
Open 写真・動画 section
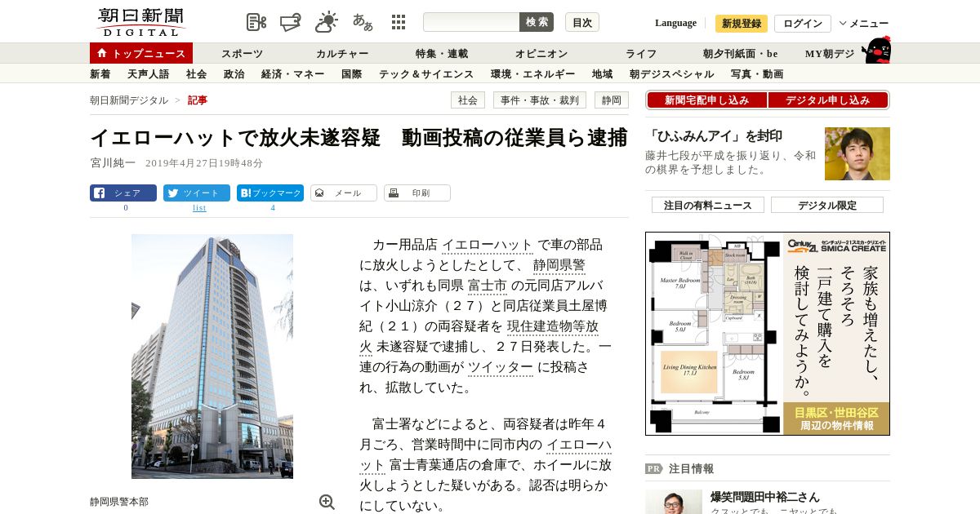click(x=757, y=74)
